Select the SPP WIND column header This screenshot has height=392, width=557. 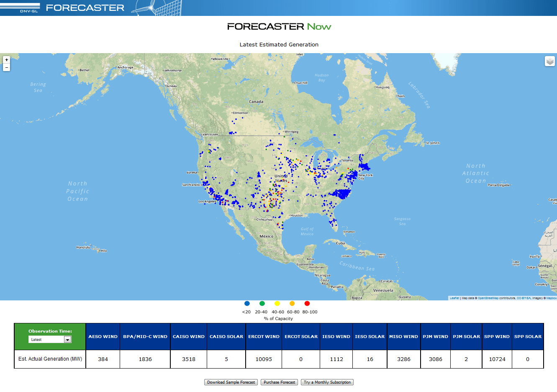click(x=497, y=336)
